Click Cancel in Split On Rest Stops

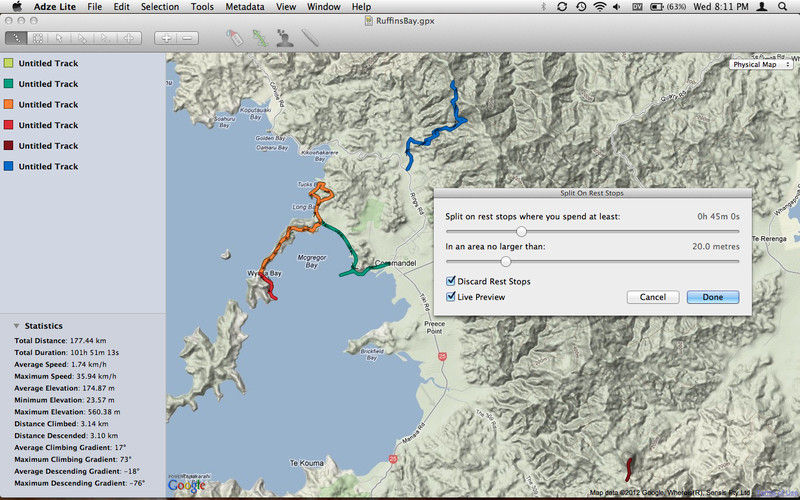pyautogui.click(x=653, y=297)
